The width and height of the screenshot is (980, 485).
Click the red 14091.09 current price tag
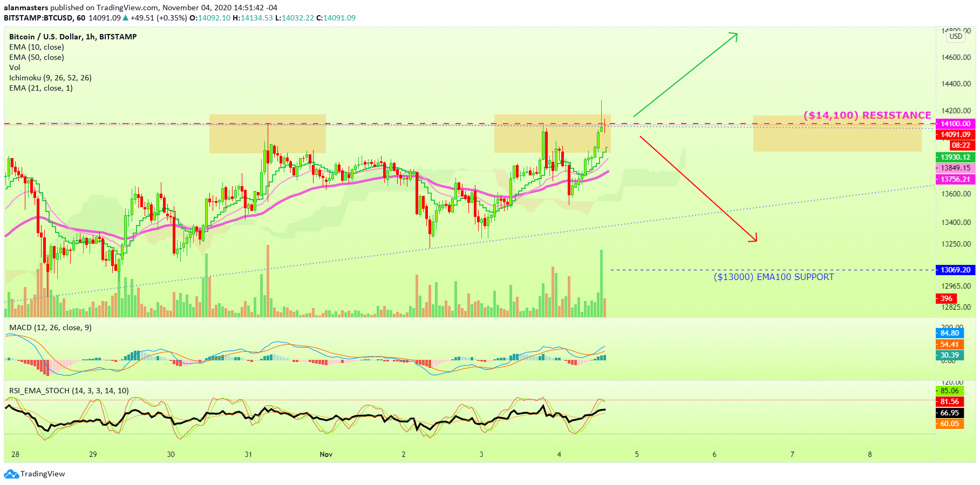pyautogui.click(x=955, y=134)
